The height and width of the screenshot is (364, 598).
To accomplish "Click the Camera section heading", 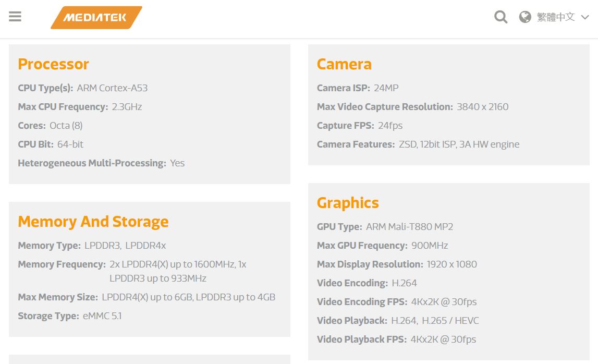I will point(344,64).
